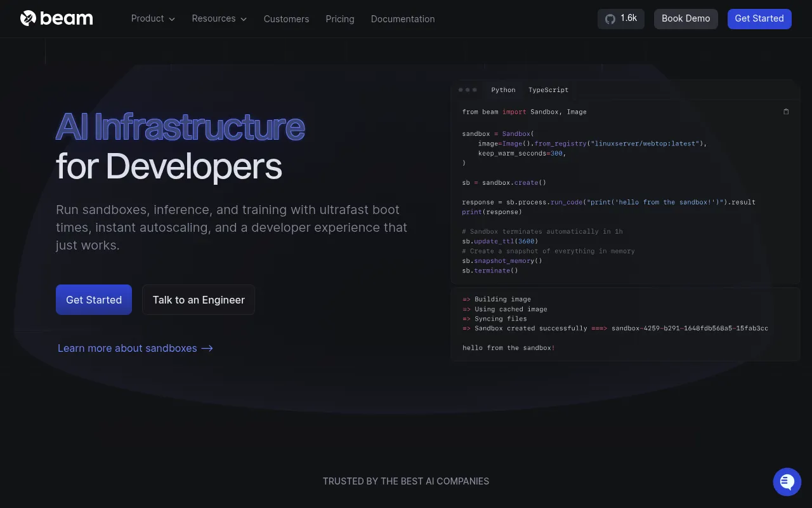The width and height of the screenshot is (812, 508).
Task: Open the GitHub 1.6k stars link
Action: pyautogui.click(x=621, y=18)
